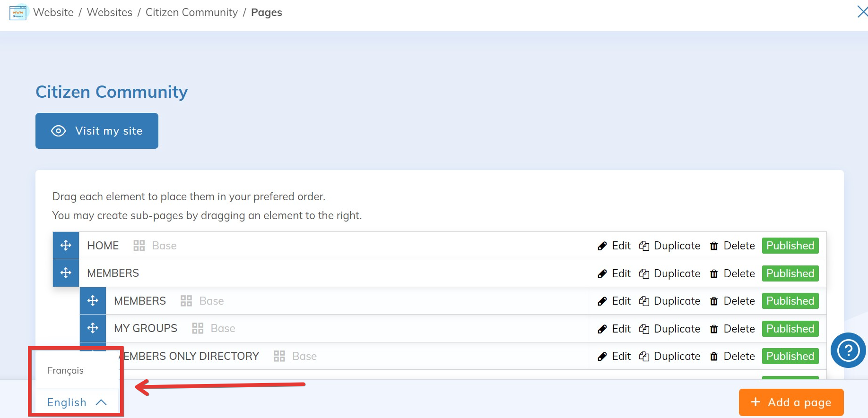Toggle Published status of the HOME page

point(790,246)
